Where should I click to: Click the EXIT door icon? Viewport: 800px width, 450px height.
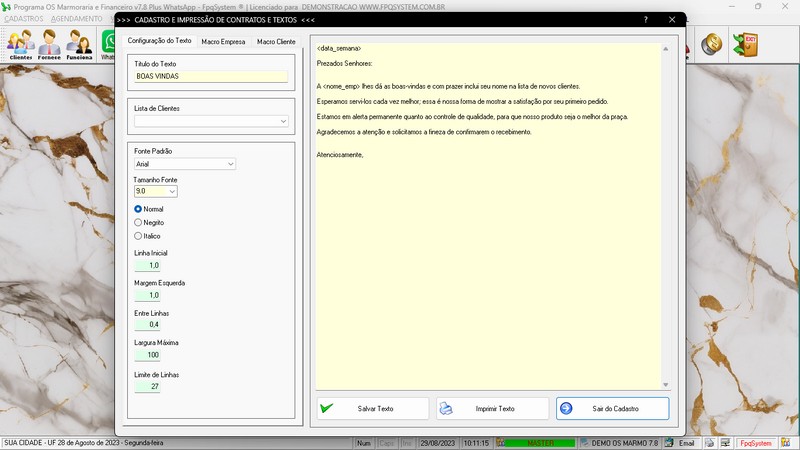tap(745, 44)
